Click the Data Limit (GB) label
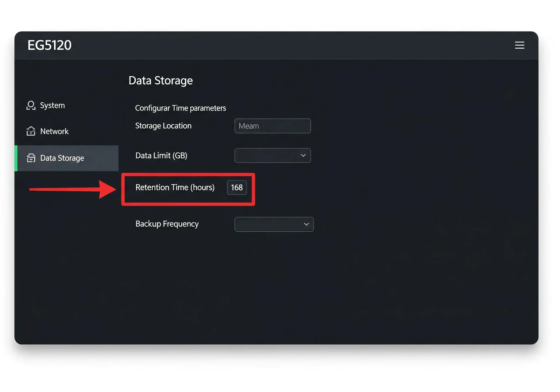The width and height of the screenshot is (560, 392). [161, 155]
